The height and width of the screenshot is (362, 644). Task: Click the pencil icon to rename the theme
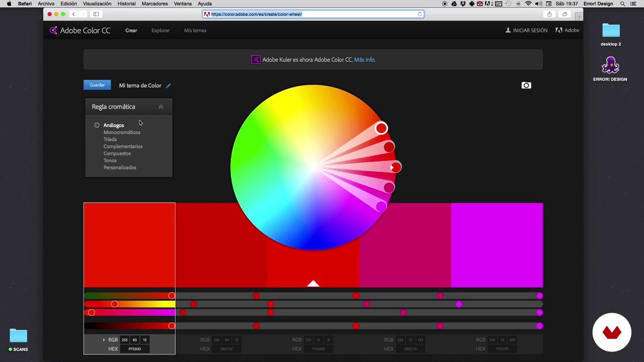pos(169,85)
